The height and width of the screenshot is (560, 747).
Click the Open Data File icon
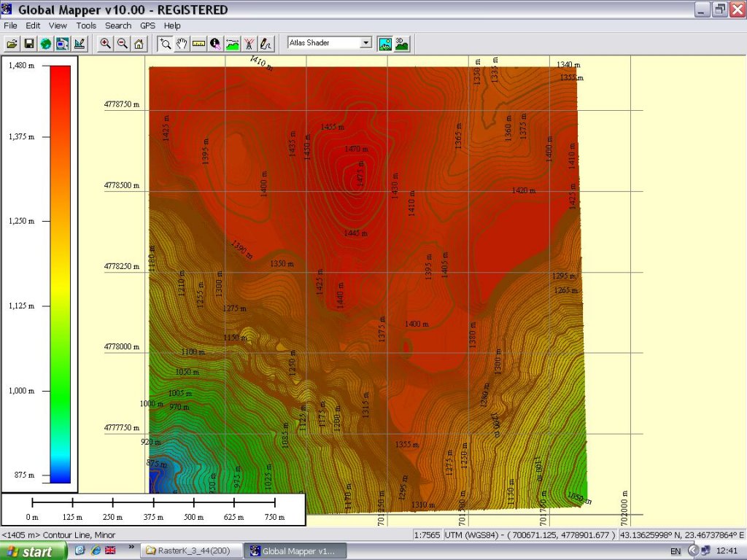pos(12,43)
